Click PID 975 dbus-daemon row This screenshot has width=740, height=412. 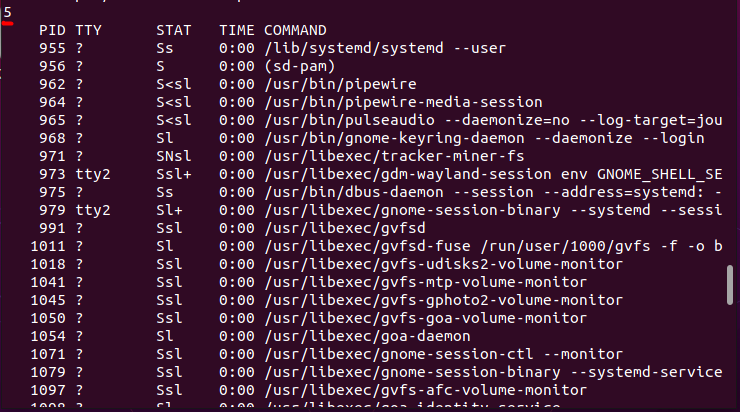(380, 193)
